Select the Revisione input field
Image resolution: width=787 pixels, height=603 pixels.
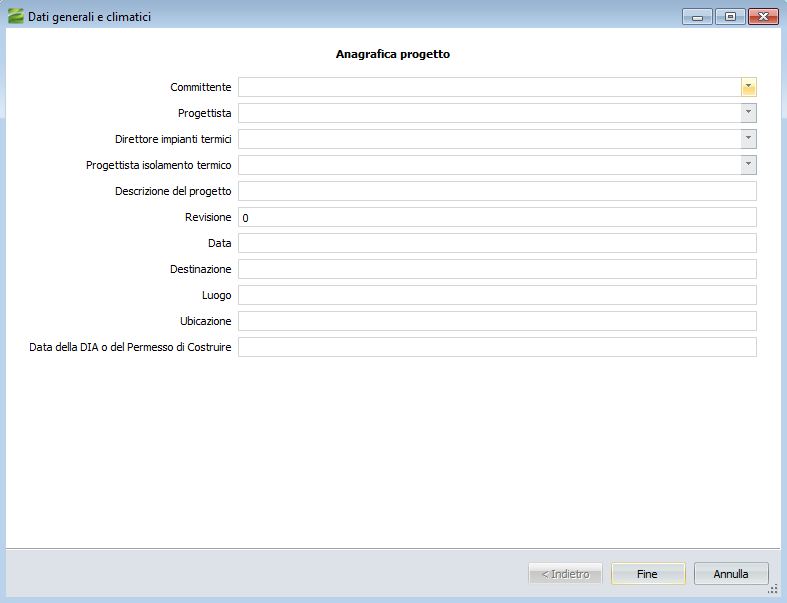pos(497,217)
